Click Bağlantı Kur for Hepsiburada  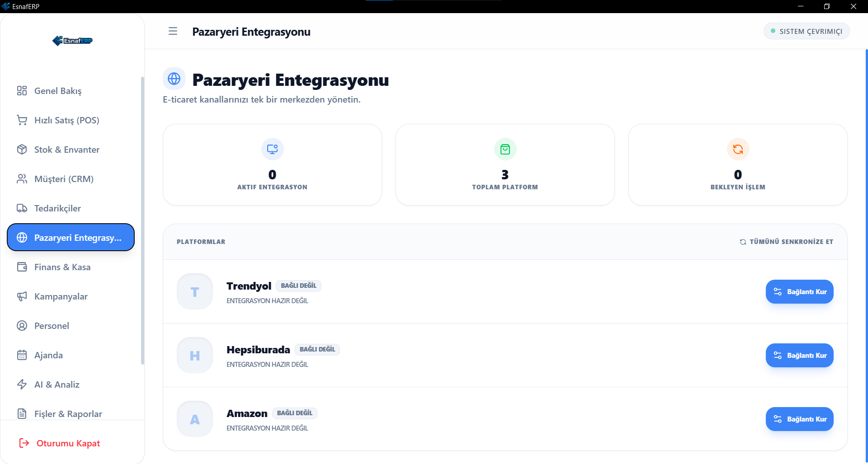coord(799,356)
